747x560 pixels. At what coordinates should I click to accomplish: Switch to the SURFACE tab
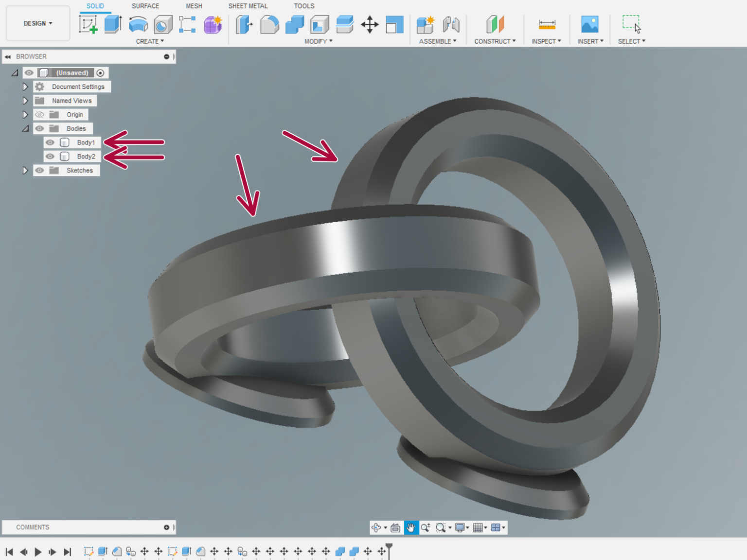(x=145, y=6)
